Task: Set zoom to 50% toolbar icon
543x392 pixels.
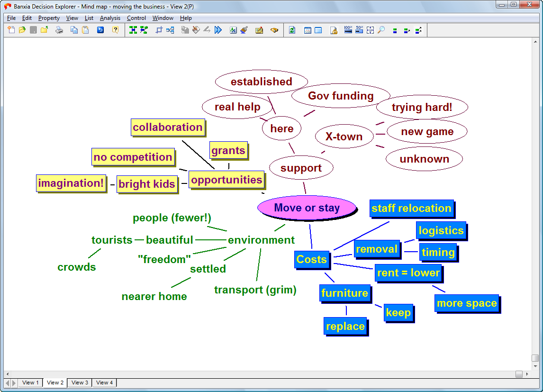Action: [x=359, y=30]
